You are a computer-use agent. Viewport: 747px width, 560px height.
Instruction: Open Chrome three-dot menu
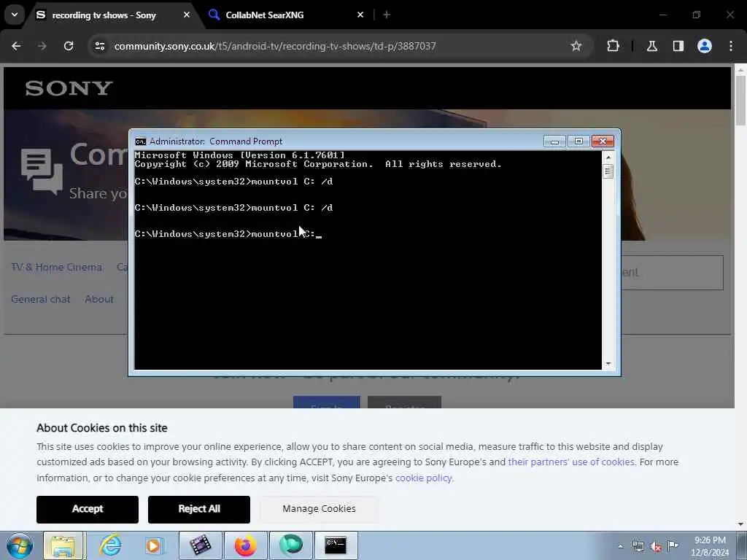click(x=731, y=46)
